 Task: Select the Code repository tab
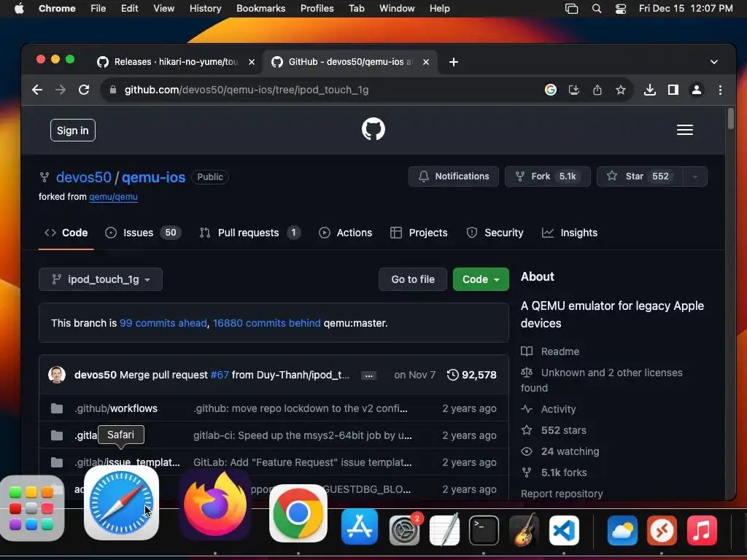[x=66, y=233]
